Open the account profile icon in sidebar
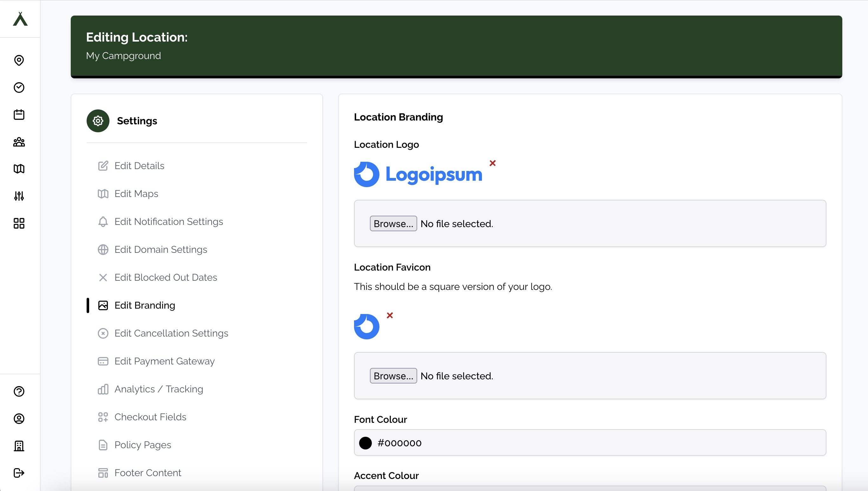 point(19,419)
